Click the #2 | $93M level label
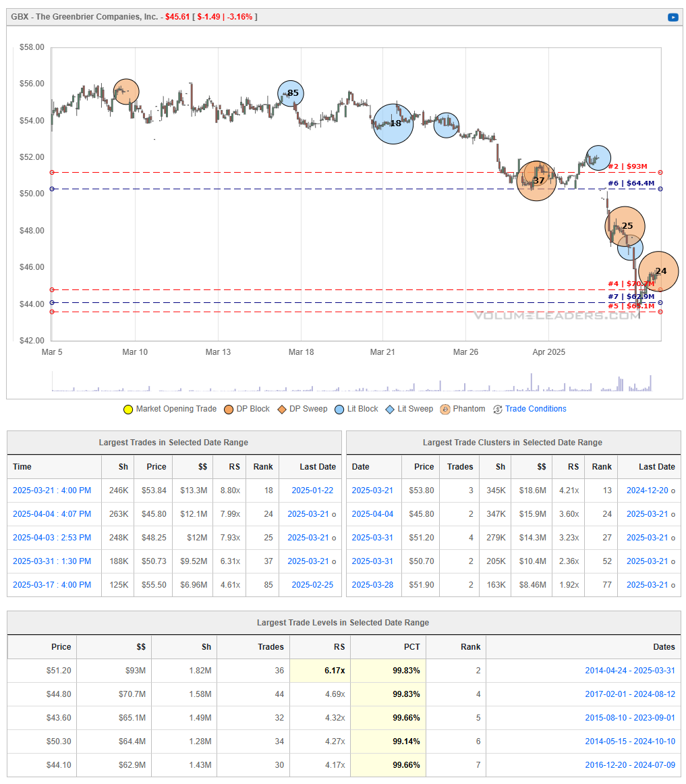This screenshot has width=686, height=784. [x=627, y=167]
